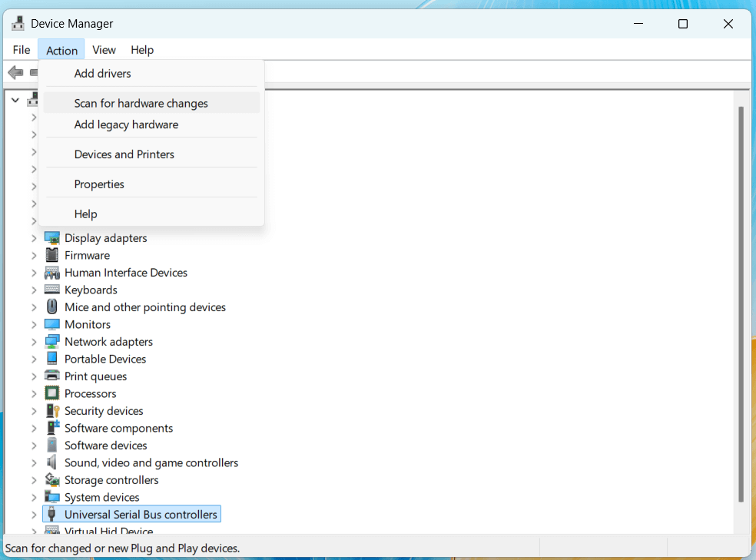756x560 pixels.
Task: Expand the Human Interface Devices category
Action: [34, 273]
